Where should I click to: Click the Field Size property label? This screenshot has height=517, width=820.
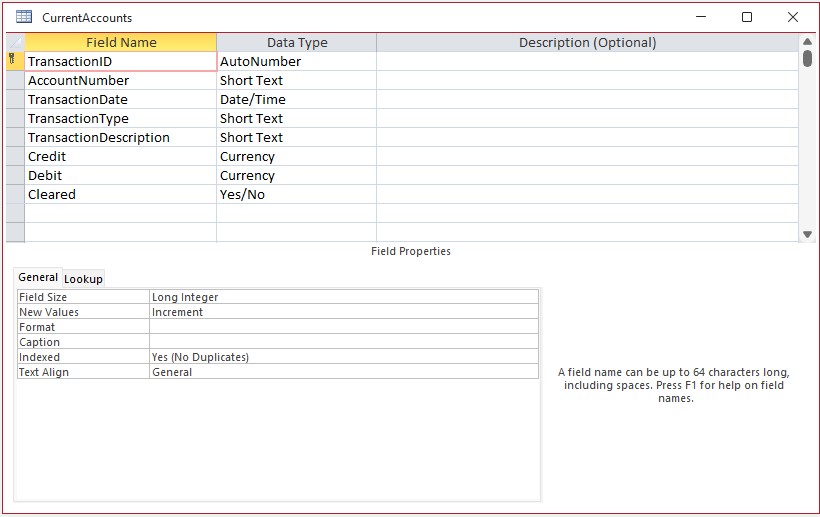point(83,296)
